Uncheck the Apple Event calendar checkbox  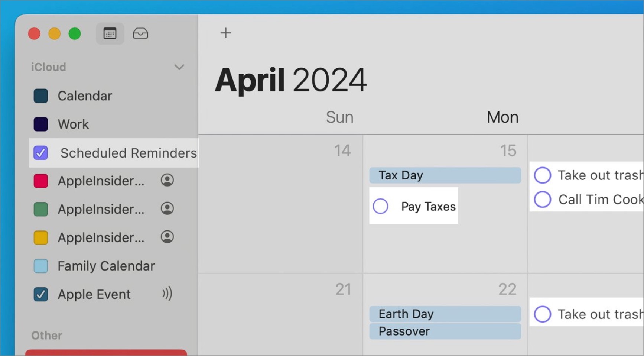pos(40,294)
